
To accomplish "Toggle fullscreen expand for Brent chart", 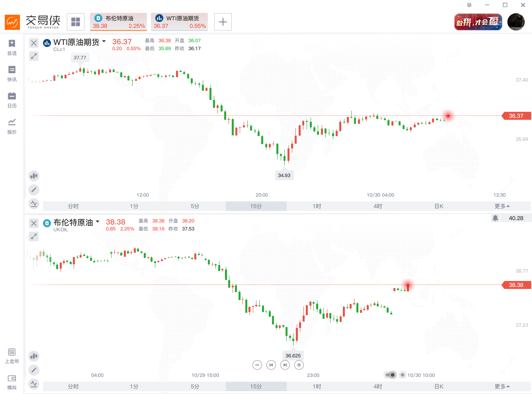I will [34, 236].
